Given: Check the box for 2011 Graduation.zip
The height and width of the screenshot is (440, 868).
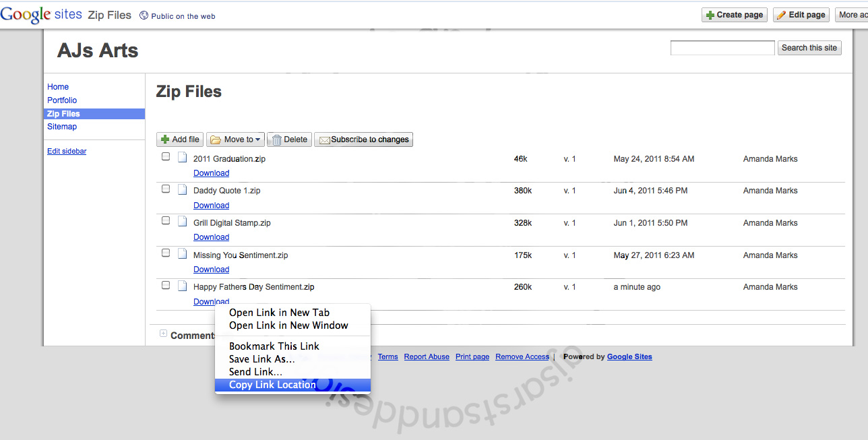Looking at the screenshot, I should click(166, 157).
